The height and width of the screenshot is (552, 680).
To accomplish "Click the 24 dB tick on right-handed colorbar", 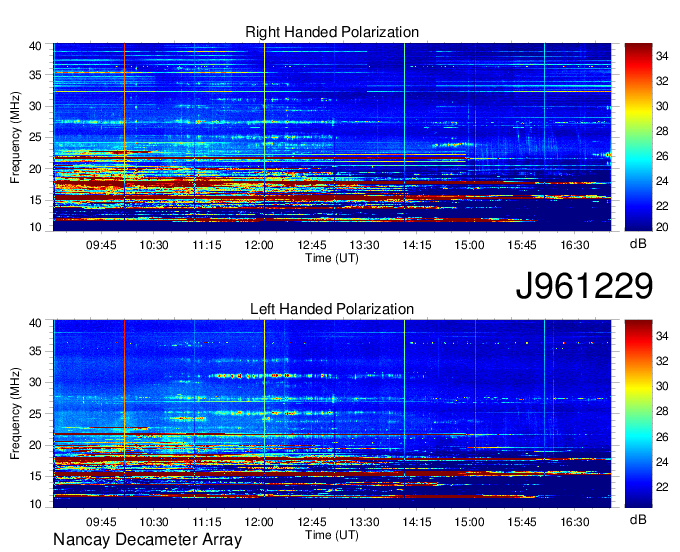I will [x=662, y=181].
